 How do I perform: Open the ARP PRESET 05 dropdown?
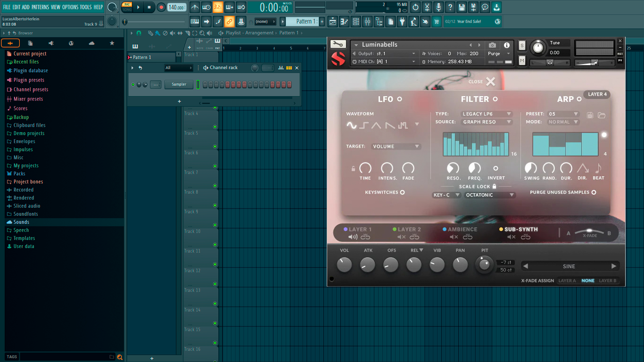(x=563, y=114)
